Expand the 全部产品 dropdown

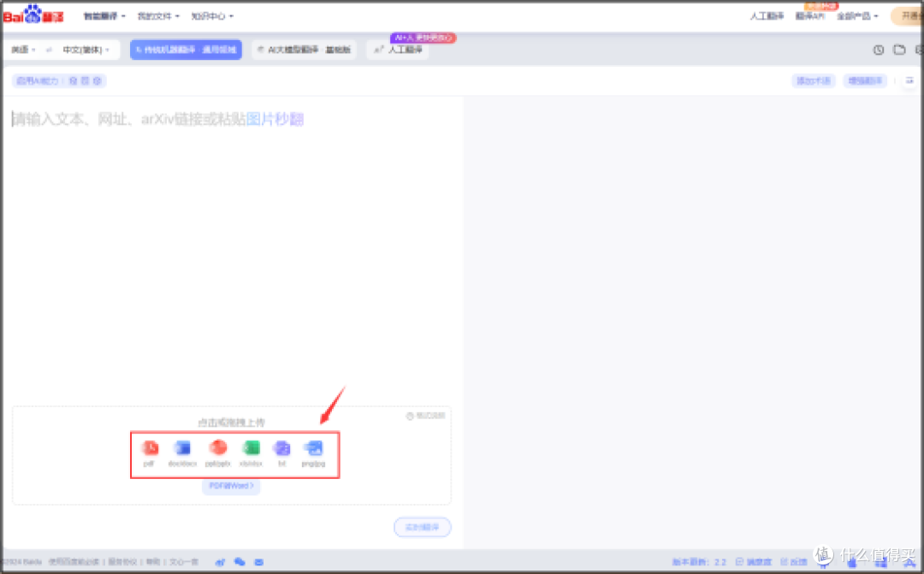click(857, 16)
